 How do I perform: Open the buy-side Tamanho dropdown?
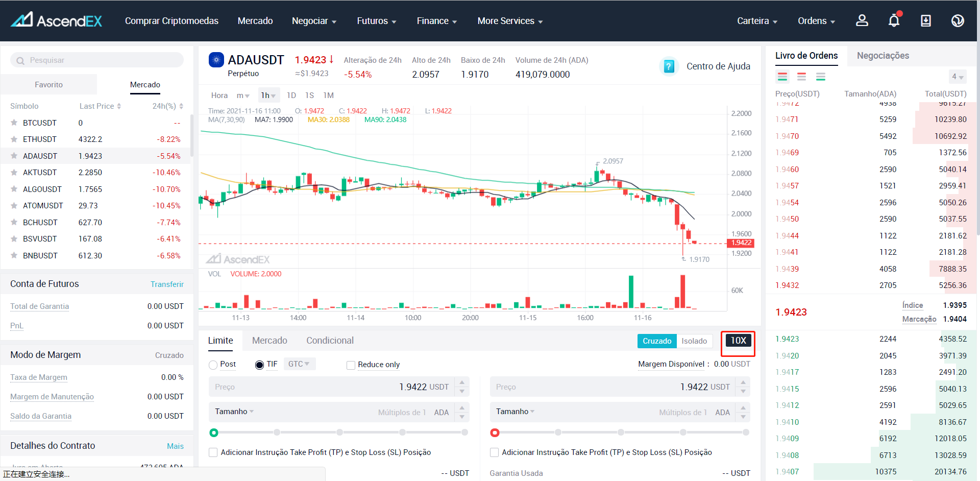click(234, 412)
